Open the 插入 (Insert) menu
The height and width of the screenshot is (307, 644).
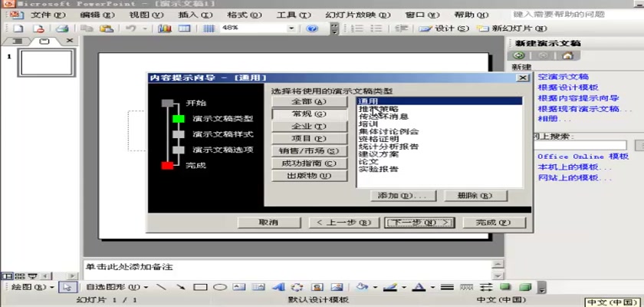click(195, 15)
